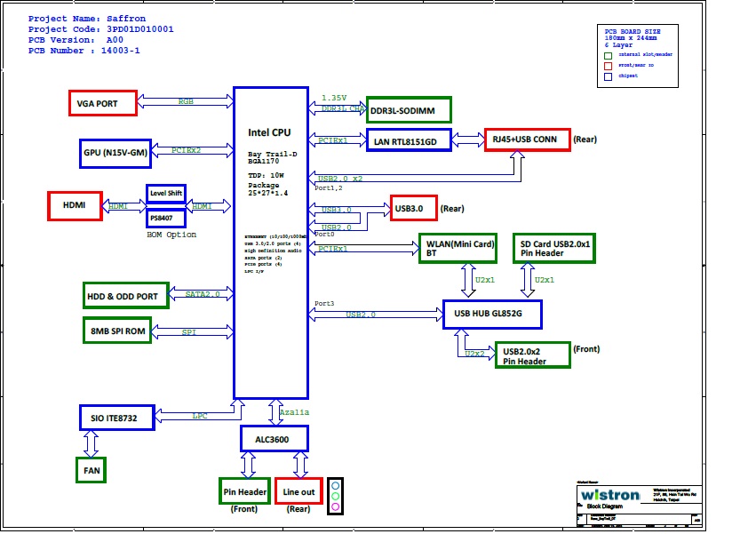756x534 pixels.
Task: Click the pink audio jack circle
Action: click(335, 507)
